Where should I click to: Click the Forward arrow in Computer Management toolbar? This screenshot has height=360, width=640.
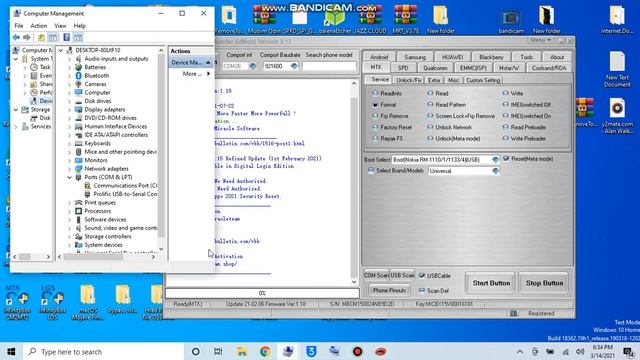[27, 38]
